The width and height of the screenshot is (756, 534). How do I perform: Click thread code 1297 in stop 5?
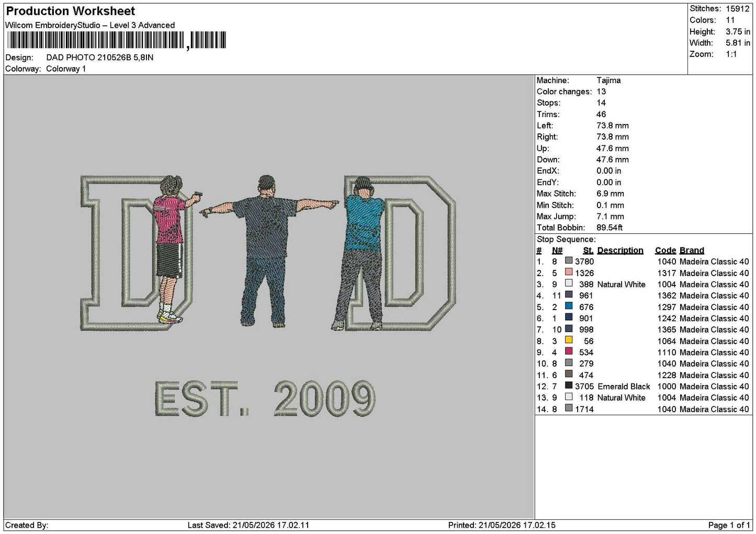667,307
